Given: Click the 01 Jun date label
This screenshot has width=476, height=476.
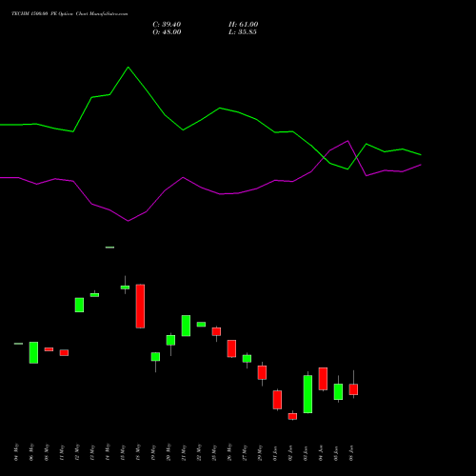Looking at the screenshot, I should [275, 453].
